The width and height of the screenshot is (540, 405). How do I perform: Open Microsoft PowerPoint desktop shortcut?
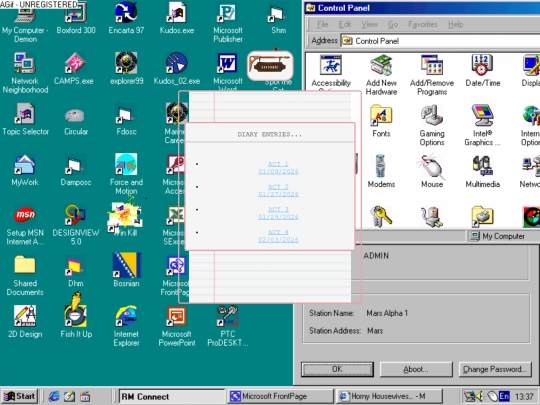tap(177, 326)
